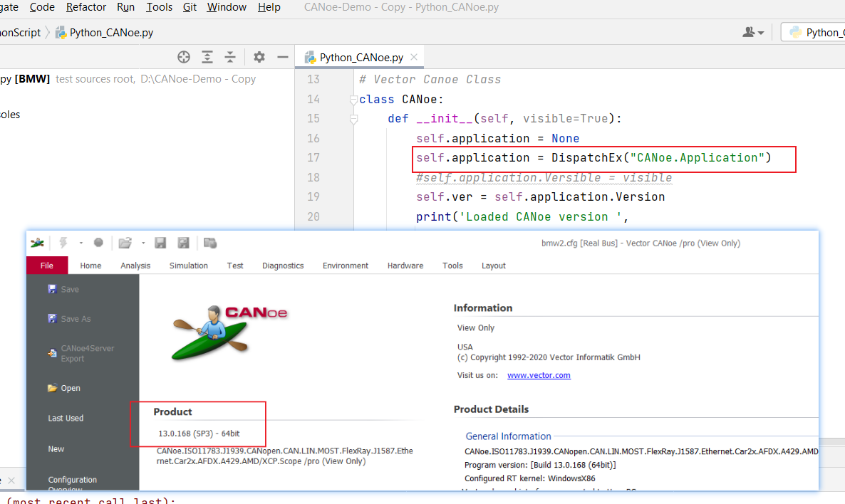Select the Diagnostics ribbon tab

click(x=283, y=266)
